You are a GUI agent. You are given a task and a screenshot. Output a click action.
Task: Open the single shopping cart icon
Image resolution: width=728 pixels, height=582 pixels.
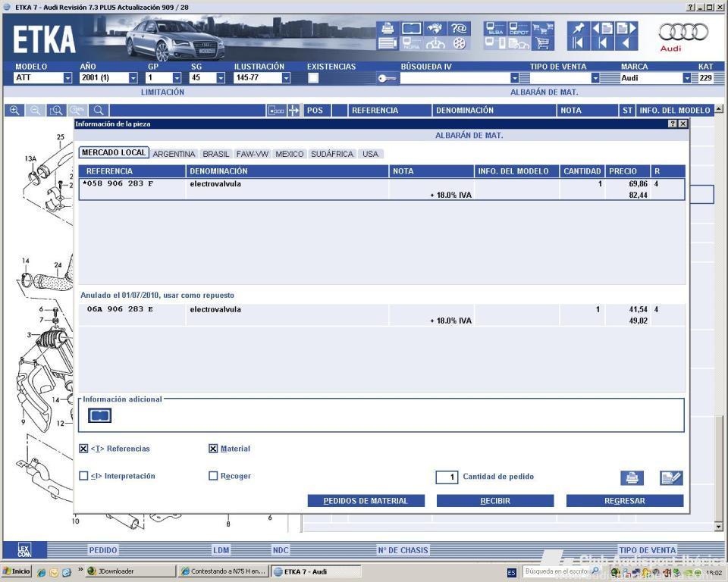pyautogui.click(x=542, y=44)
